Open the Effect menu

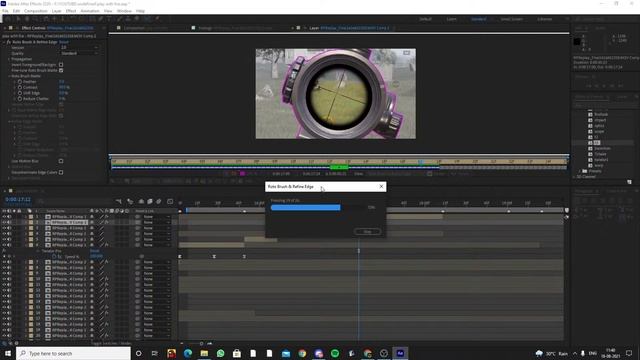click(71, 11)
